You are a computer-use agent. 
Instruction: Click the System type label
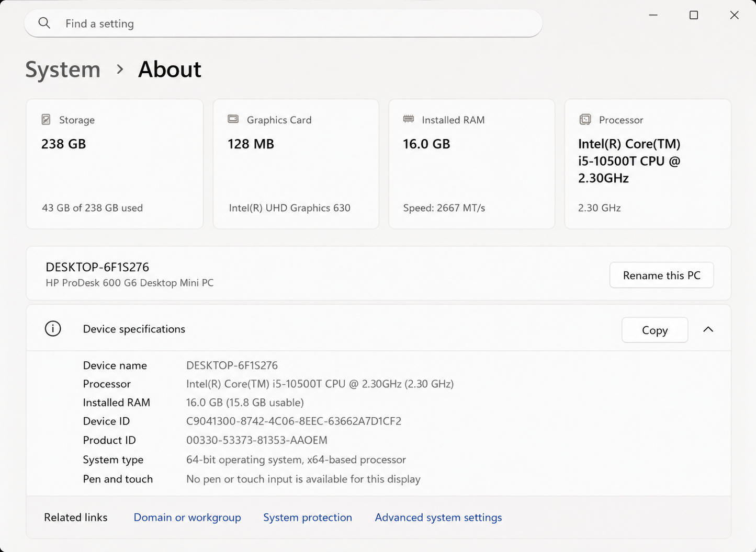tap(113, 460)
